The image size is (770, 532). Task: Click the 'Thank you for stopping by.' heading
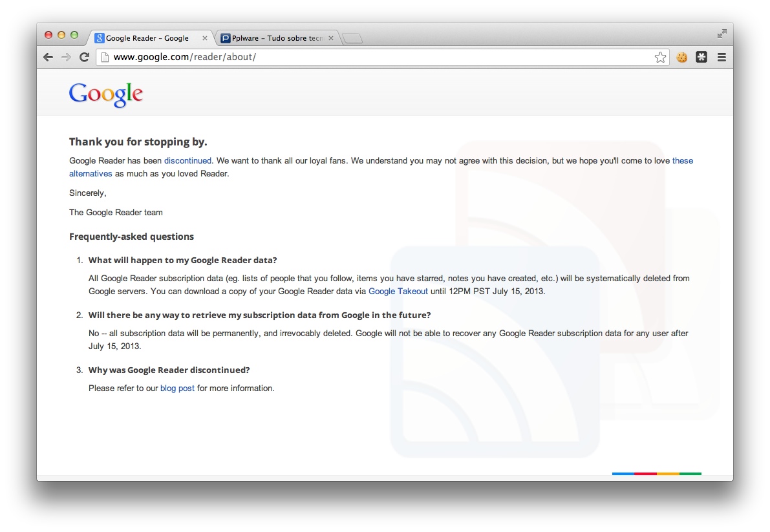point(138,142)
